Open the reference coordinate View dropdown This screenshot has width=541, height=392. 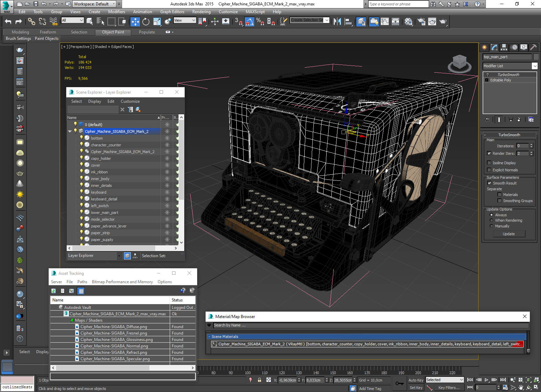click(x=185, y=20)
